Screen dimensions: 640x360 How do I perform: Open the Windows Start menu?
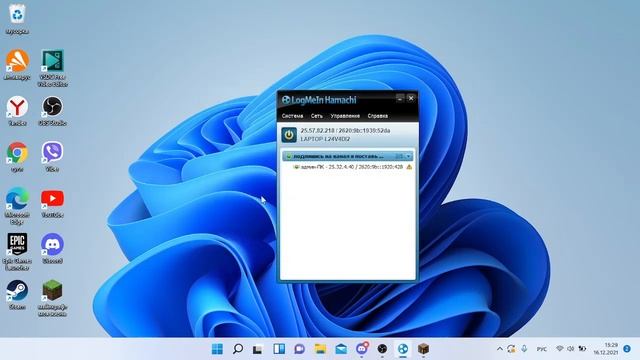217,349
